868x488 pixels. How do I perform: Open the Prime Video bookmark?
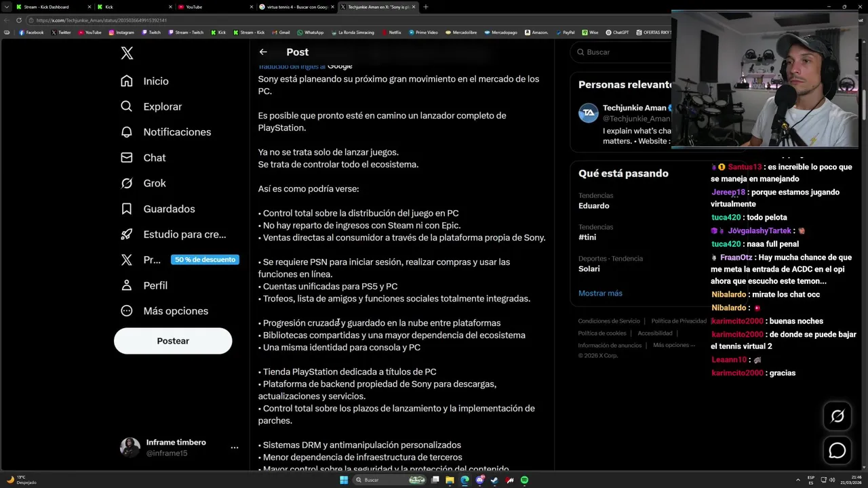pyautogui.click(x=423, y=32)
